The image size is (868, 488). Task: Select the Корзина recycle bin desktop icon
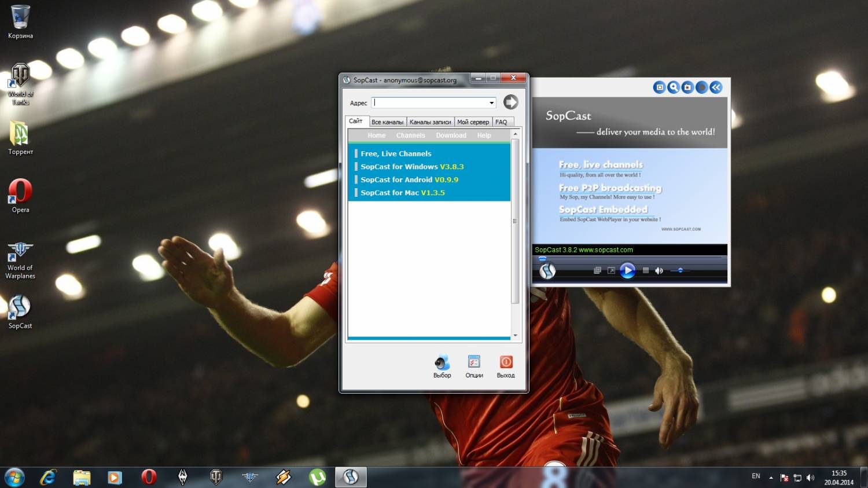[20, 22]
